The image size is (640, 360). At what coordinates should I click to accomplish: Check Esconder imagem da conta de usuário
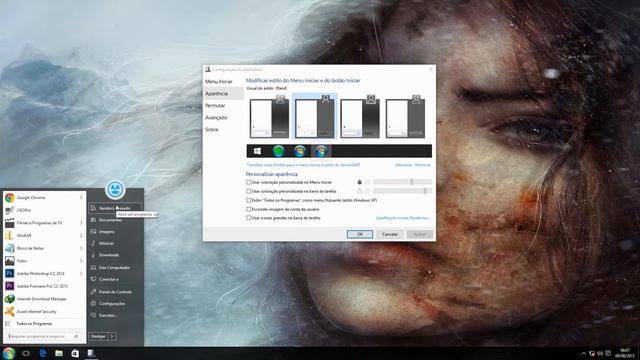[248, 209]
